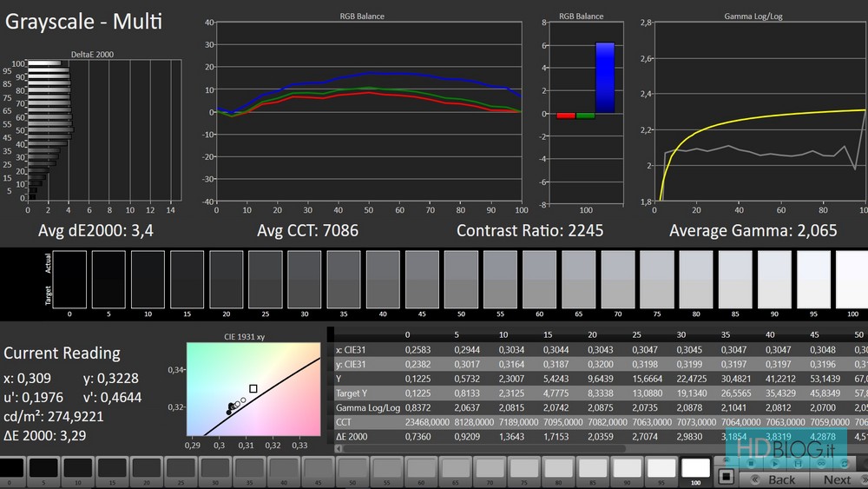Choose the 50% gray level swatch

353,467
